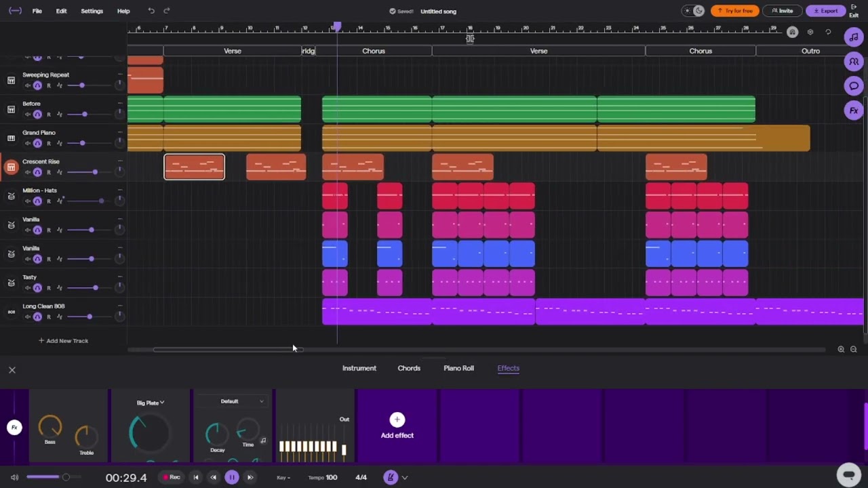Click the purple Fx sidebar button
The width and height of the screenshot is (868, 488).
(x=854, y=110)
